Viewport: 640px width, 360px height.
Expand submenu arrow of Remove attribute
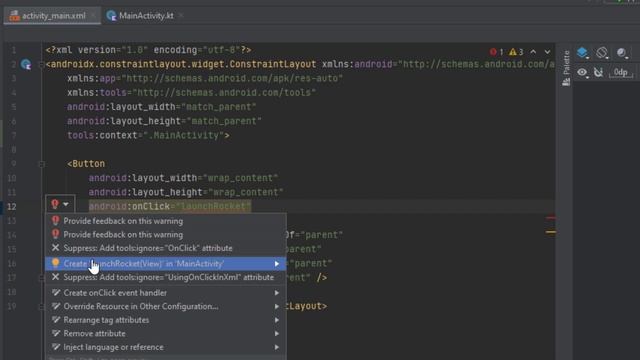277,333
